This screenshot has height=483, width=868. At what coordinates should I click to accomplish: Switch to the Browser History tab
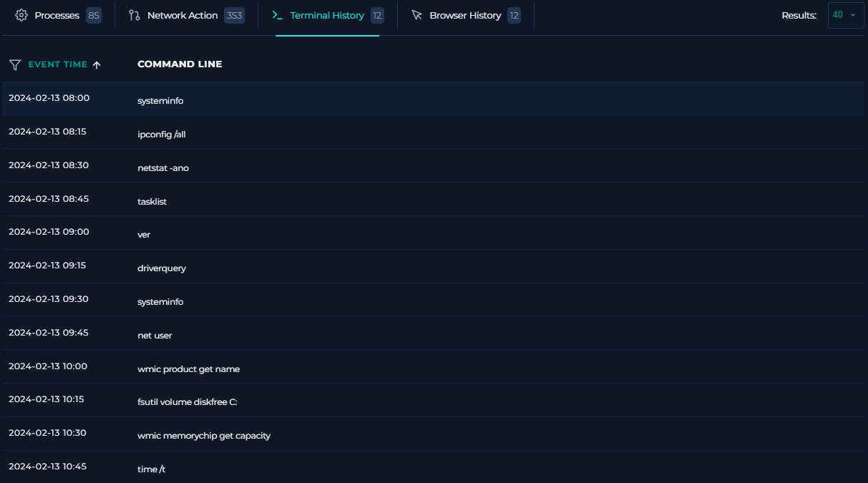click(465, 15)
